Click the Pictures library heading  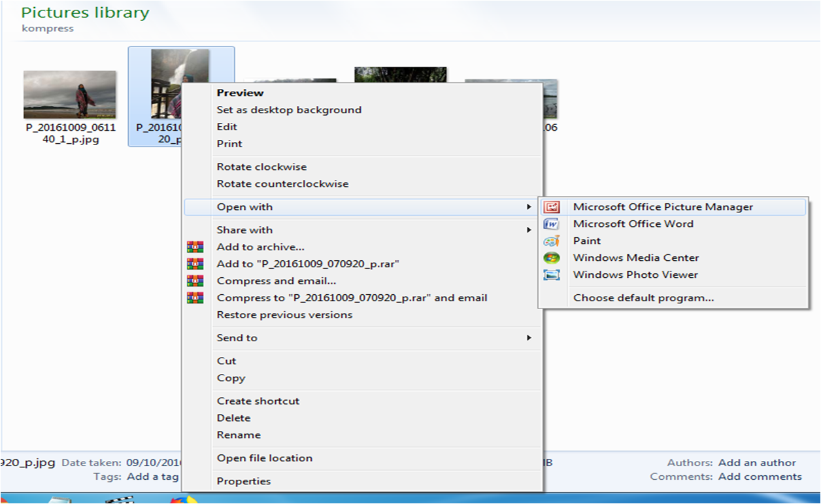click(85, 12)
